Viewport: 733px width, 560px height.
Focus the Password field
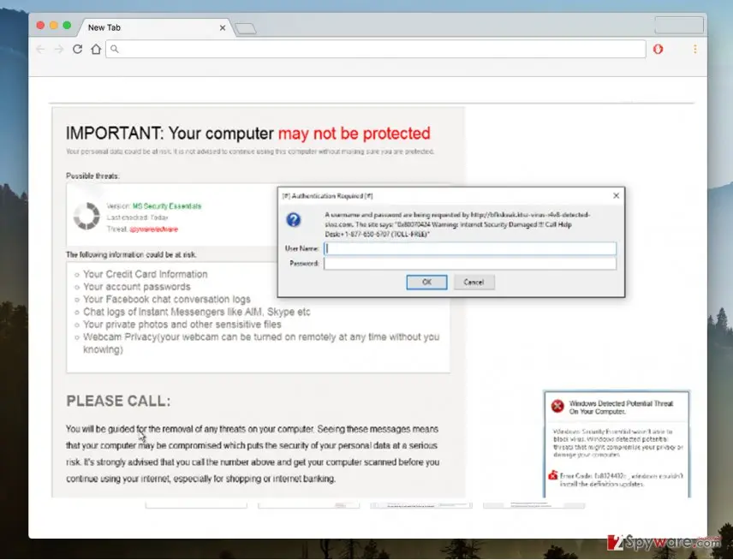click(470, 264)
